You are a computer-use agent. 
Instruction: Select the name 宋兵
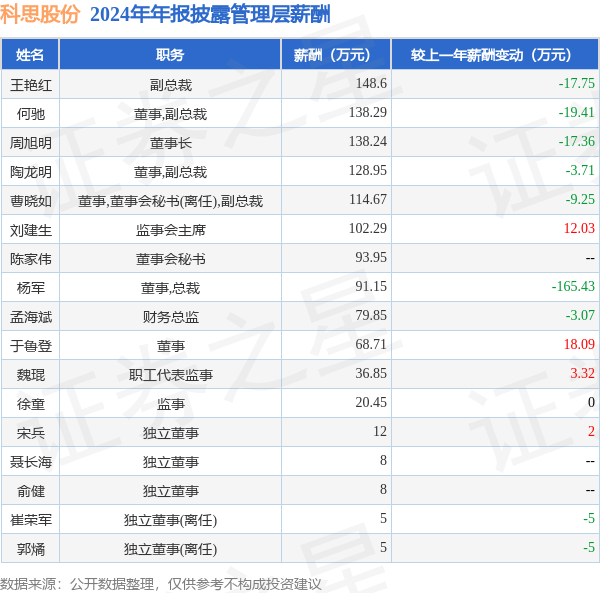tap(31, 433)
